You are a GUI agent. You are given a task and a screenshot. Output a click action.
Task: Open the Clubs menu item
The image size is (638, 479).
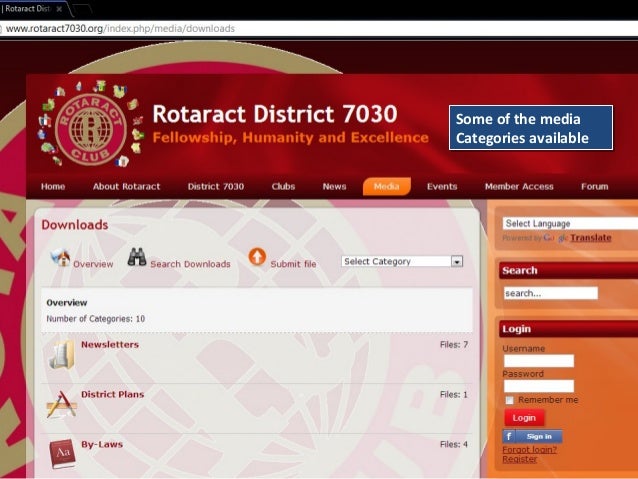[x=283, y=186]
